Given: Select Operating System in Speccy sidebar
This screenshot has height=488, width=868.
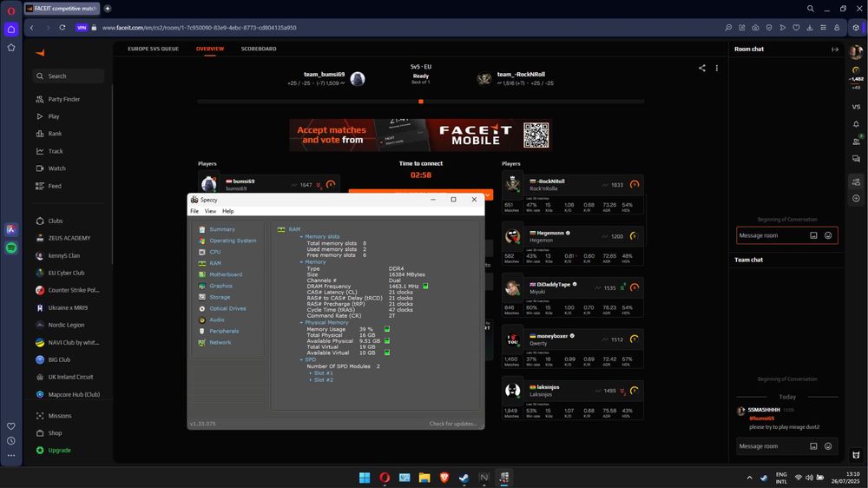Looking at the screenshot, I should [233, 241].
